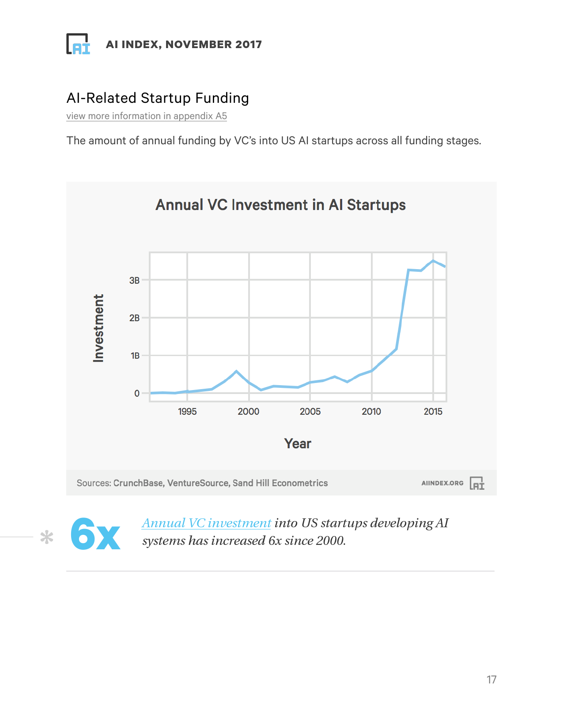Click the chart sources text naming CrunchBase

(x=202, y=483)
